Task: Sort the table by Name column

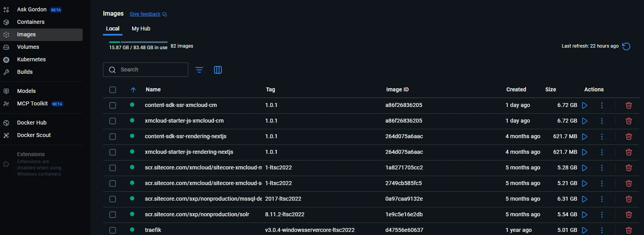Action: 153,89
